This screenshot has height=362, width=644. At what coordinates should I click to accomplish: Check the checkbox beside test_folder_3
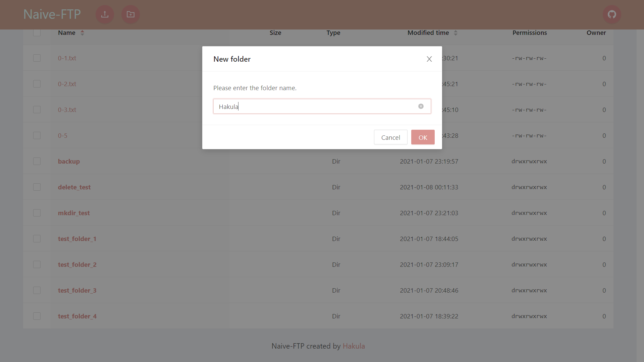click(37, 290)
